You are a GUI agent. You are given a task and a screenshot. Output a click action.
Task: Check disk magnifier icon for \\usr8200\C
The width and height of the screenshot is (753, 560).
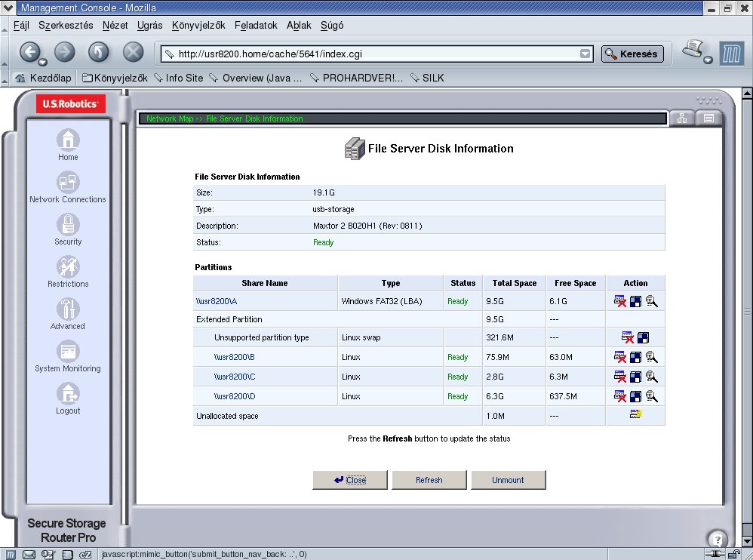click(651, 377)
